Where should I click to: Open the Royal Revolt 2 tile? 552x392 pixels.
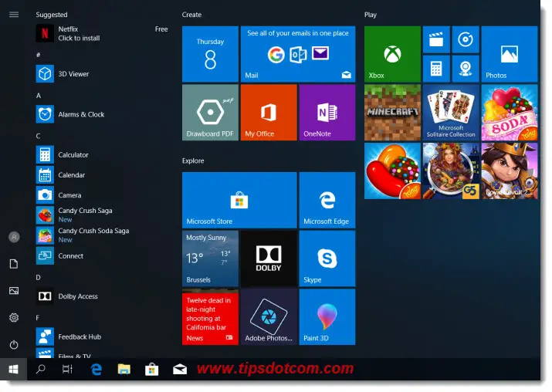tap(510, 171)
